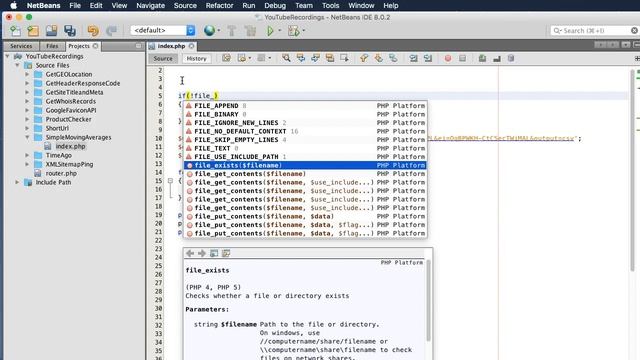Open the Refactor menu
640x360 pixels.
(x=219, y=6)
